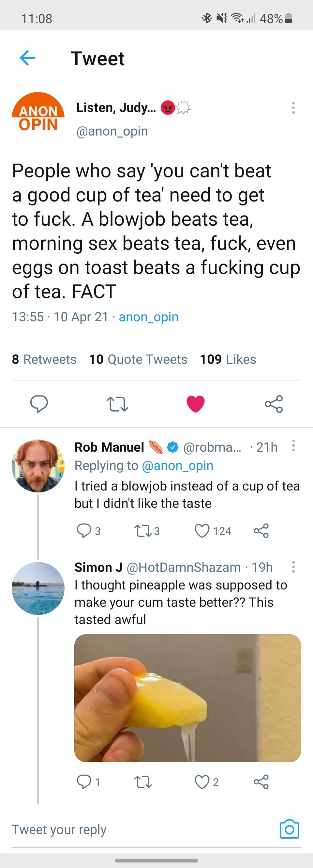This screenshot has height=868, width=313.
Task: Tap @anon_opin mention in Rob's reply
Action: (177, 465)
